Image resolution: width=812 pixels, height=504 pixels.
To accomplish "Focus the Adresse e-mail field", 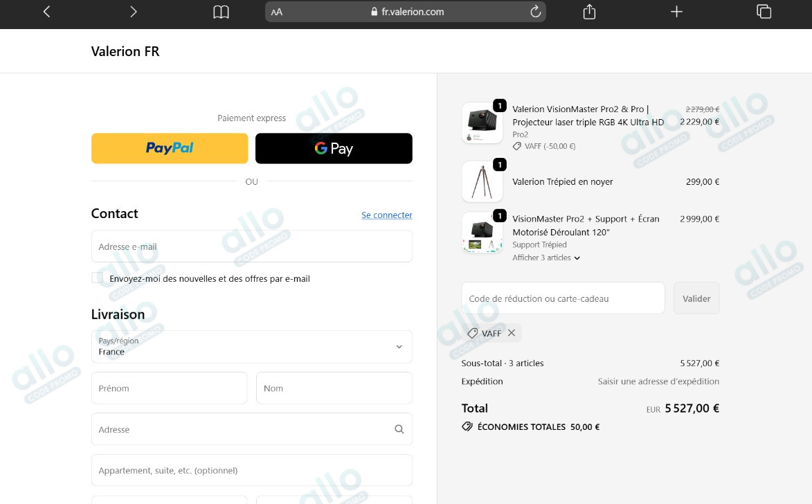I will tap(251, 246).
